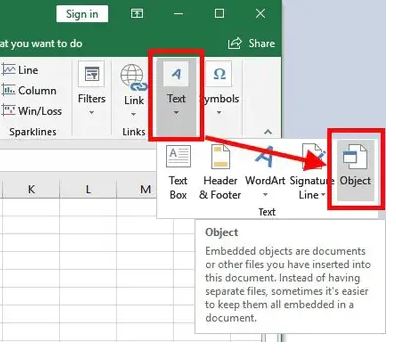Select column L header
This screenshot has height=361, width=396.
coord(88,189)
